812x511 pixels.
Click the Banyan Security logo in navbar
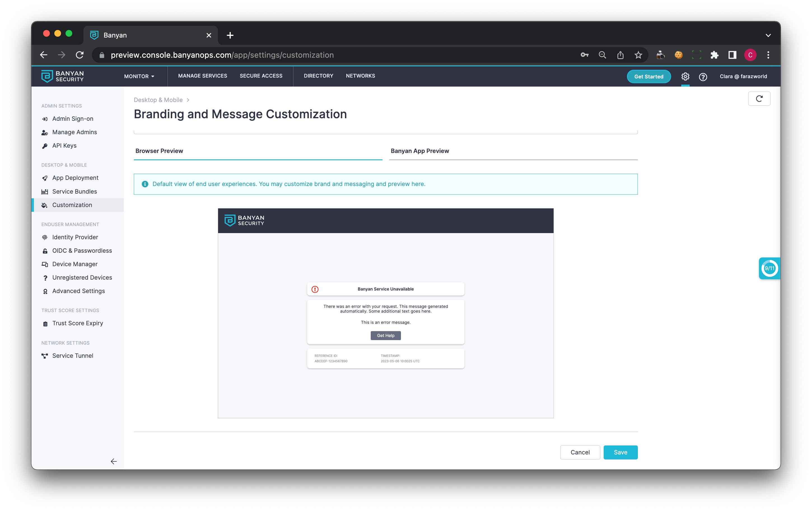62,76
